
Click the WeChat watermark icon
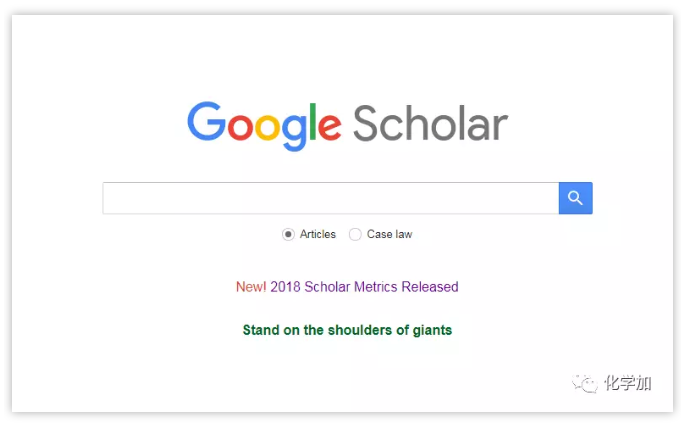click(583, 383)
